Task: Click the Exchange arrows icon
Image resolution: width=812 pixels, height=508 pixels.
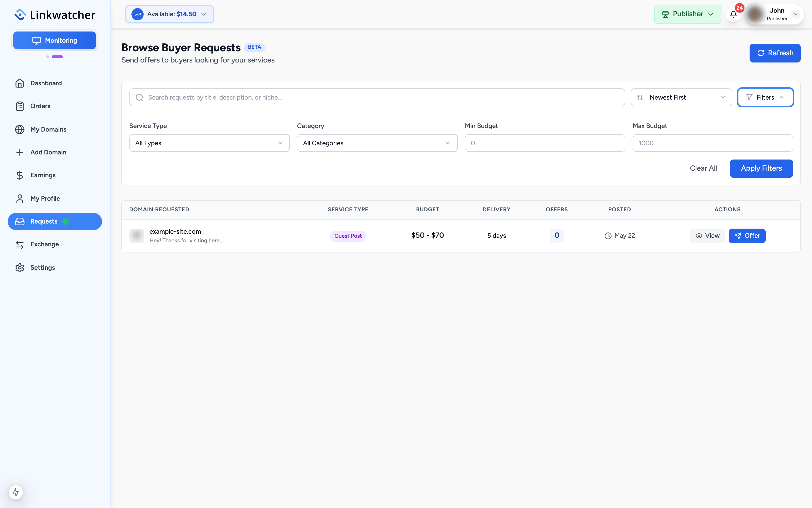Action: (20, 244)
